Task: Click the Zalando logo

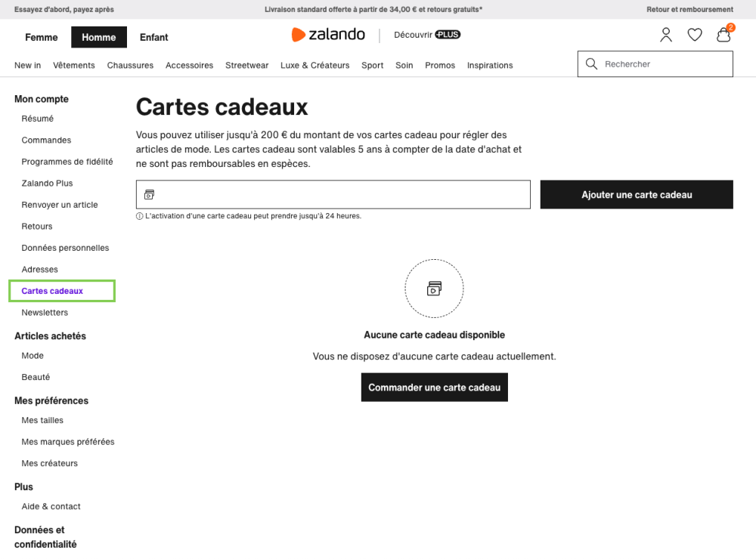Action: 328,35
